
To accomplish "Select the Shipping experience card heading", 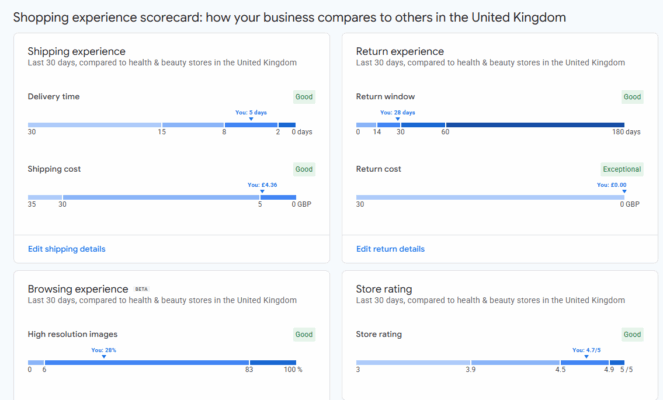I will pyautogui.click(x=77, y=52).
